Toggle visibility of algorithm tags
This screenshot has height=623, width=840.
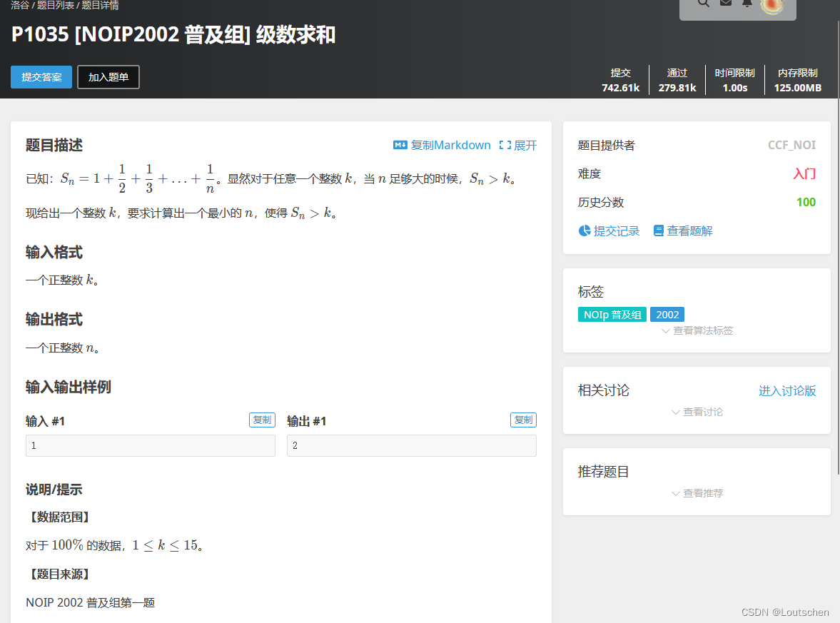click(696, 330)
